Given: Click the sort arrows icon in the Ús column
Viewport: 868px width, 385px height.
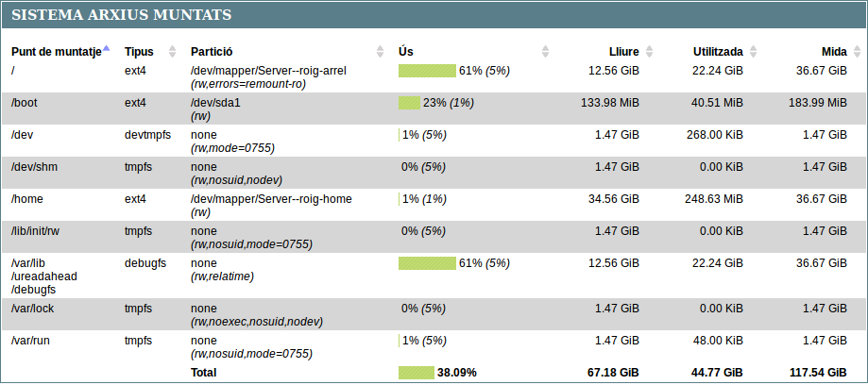Looking at the screenshot, I should click(x=545, y=51).
